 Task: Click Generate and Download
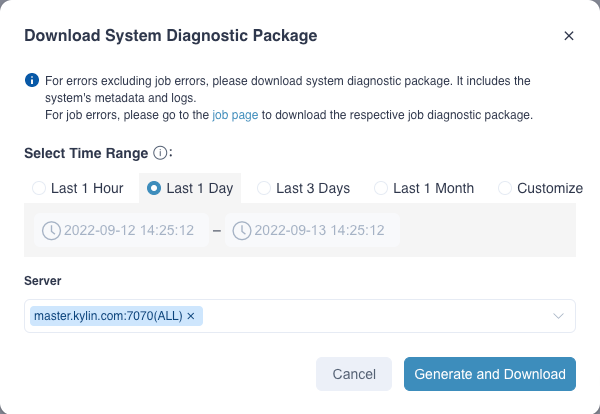489,374
